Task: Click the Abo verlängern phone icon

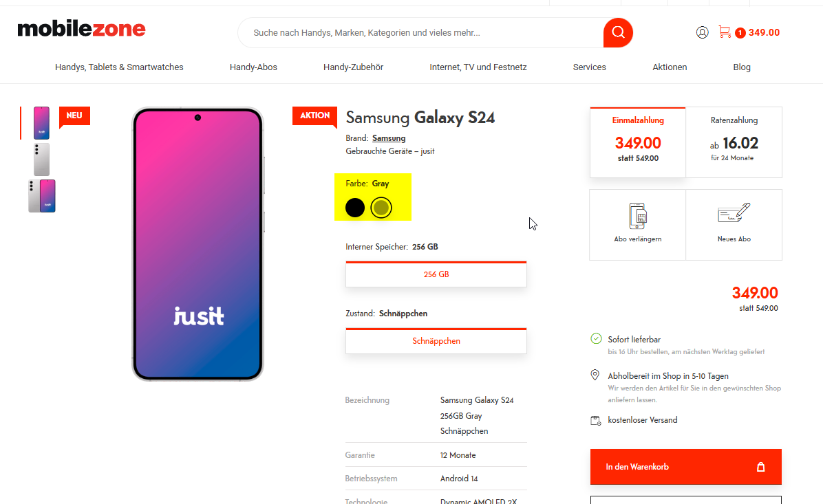Action: point(637,216)
